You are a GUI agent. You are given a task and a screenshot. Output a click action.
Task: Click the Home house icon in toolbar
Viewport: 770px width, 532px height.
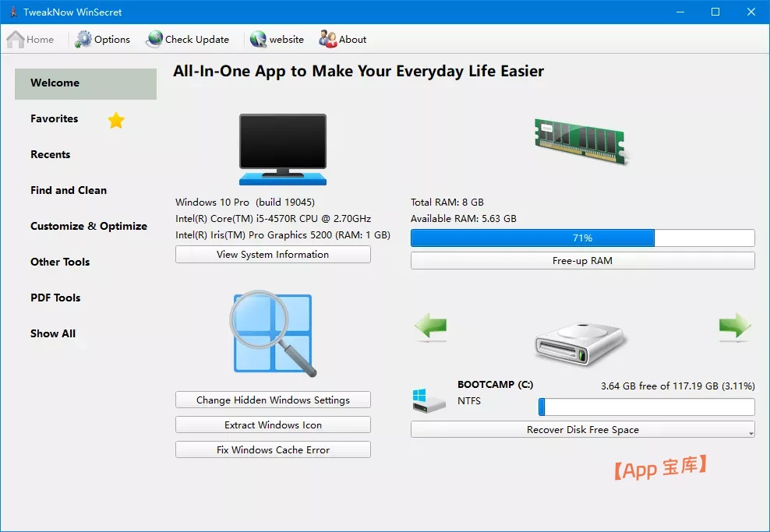16,40
